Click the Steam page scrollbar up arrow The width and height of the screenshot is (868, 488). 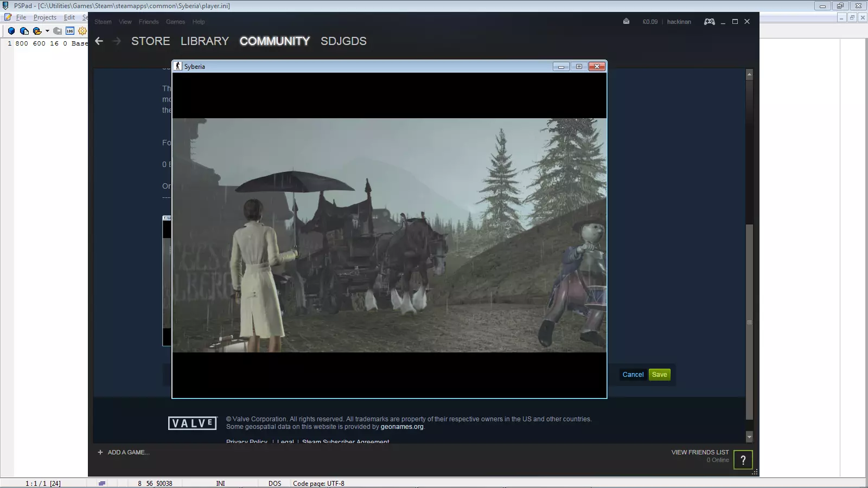749,74
